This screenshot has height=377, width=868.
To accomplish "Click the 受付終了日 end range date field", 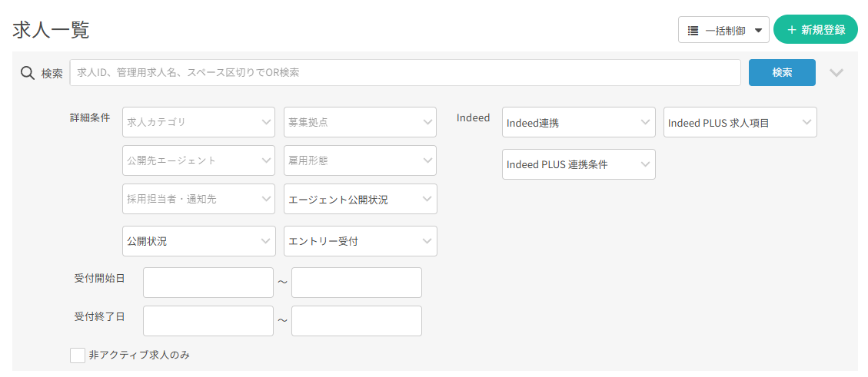I will click(356, 321).
